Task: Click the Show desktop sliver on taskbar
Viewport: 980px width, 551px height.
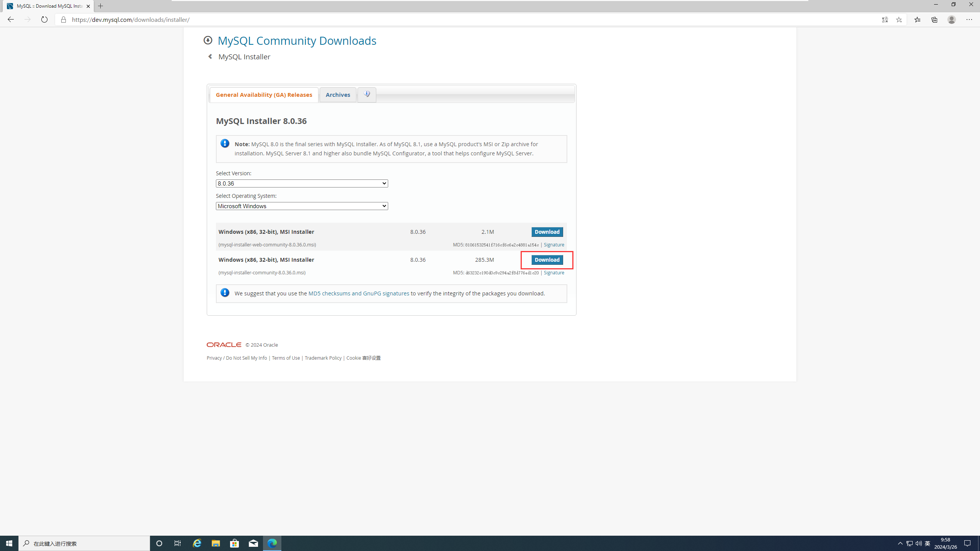Action: [x=978, y=543]
